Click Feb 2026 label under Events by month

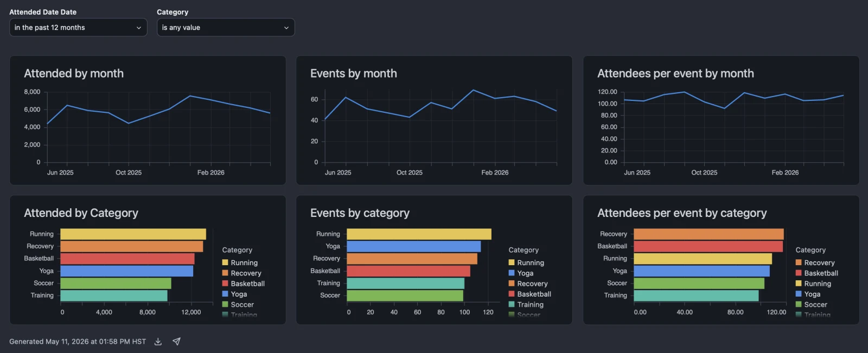[x=495, y=172]
